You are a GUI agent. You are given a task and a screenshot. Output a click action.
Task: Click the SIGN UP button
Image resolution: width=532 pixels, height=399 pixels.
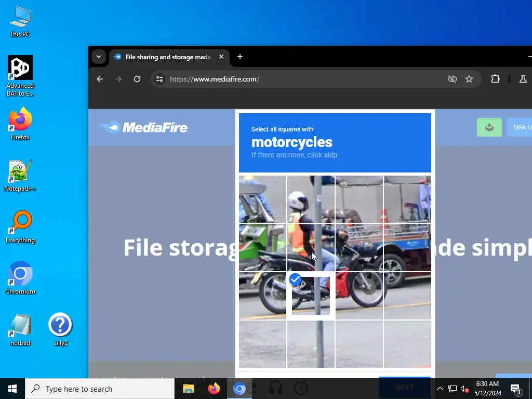pyautogui.click(x=520, y=128)
